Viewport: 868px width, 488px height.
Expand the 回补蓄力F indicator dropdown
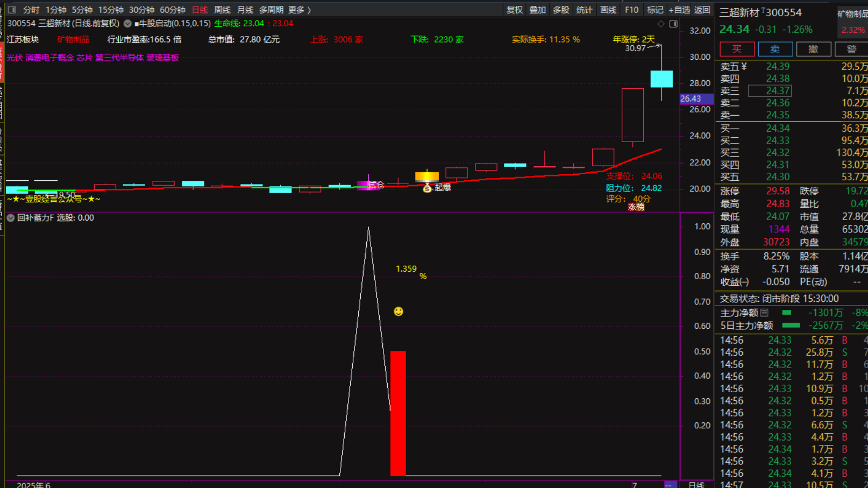pyautogui.click(x=11, y=218)
